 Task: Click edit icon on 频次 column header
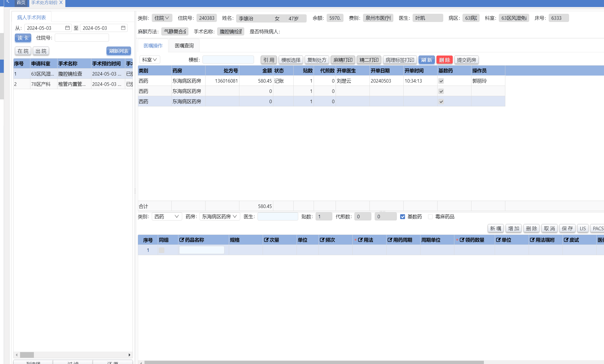(322, 240)
